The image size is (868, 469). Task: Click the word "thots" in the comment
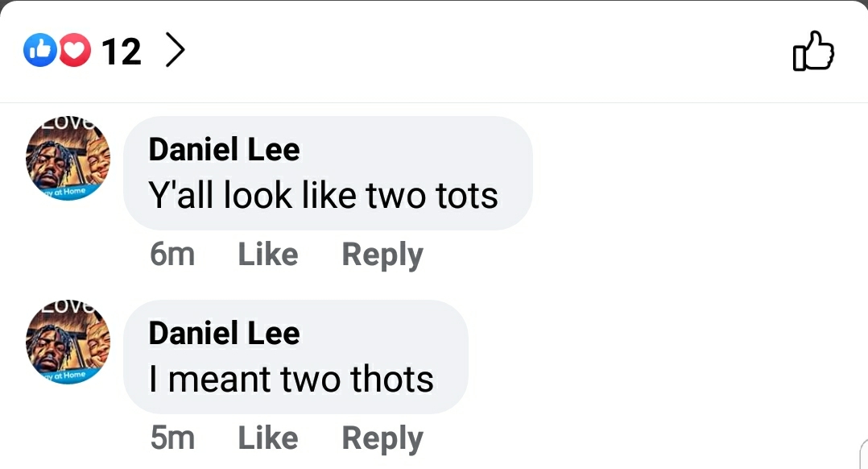pos(392,380)
